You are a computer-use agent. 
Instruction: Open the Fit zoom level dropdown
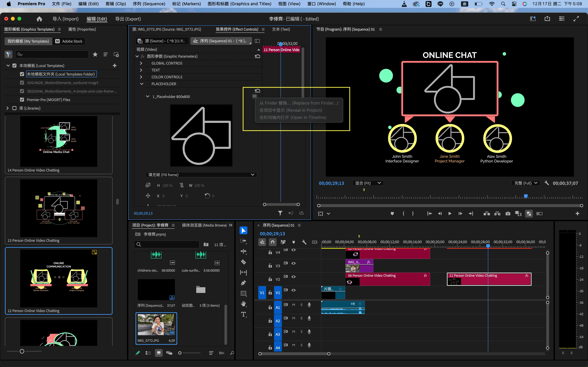pos(368,183)
